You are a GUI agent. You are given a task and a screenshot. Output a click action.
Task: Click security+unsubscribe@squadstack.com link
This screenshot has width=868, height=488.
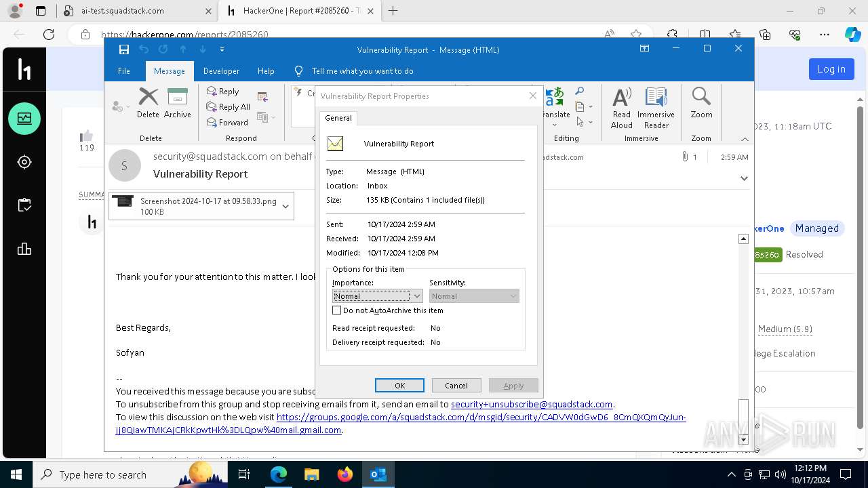(x=532, y=404)
